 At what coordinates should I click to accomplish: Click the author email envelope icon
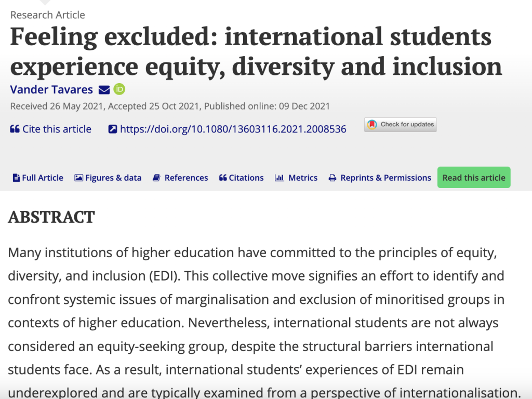104,90
